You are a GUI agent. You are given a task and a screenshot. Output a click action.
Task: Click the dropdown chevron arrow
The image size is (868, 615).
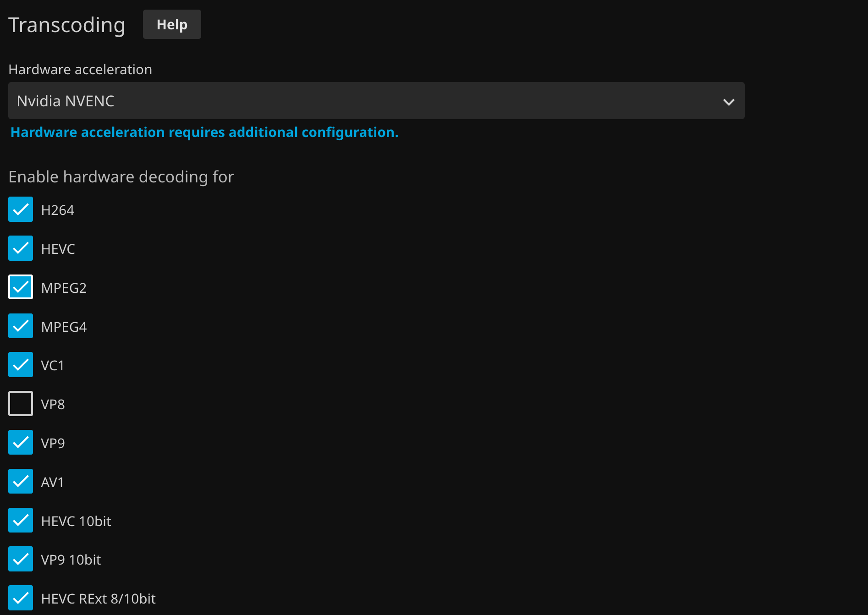(x=729, y=102)
